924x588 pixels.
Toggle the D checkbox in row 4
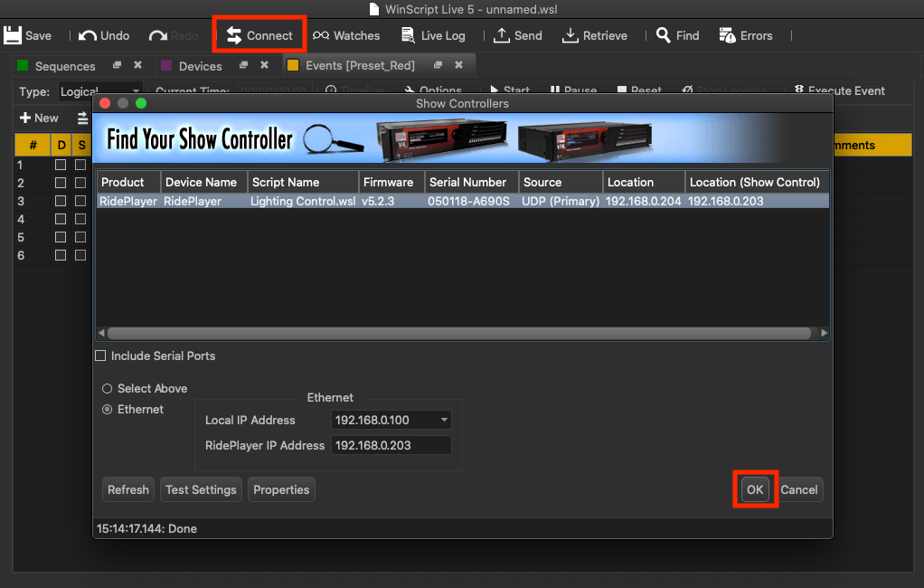pos(60,220)
